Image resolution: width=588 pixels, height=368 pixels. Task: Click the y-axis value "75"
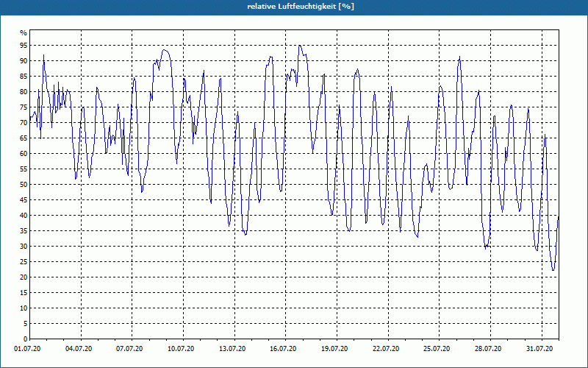[24, 107]
